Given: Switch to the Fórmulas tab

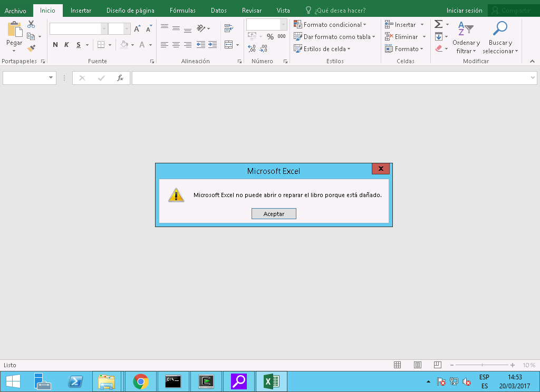Looking at the screenshot, I should pos(182,11).
